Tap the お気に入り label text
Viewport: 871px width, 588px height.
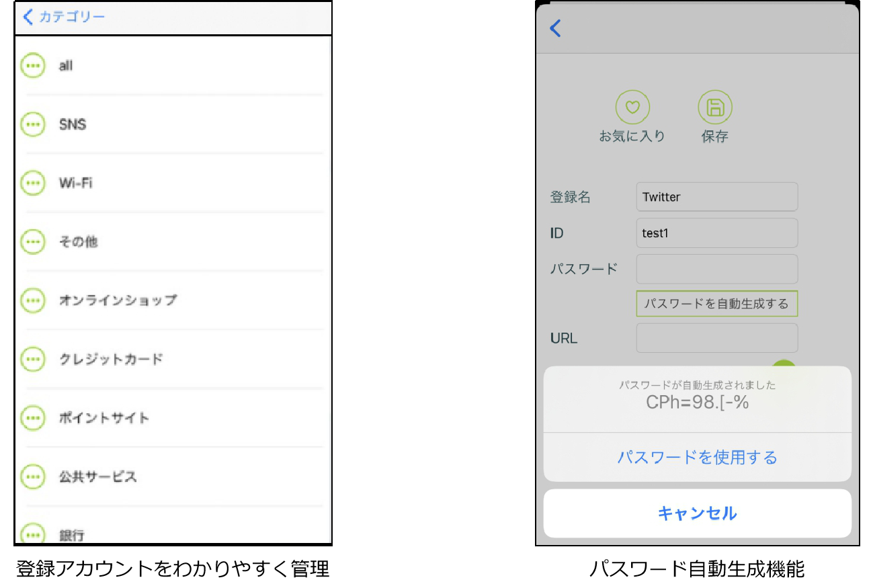point(632,136)
